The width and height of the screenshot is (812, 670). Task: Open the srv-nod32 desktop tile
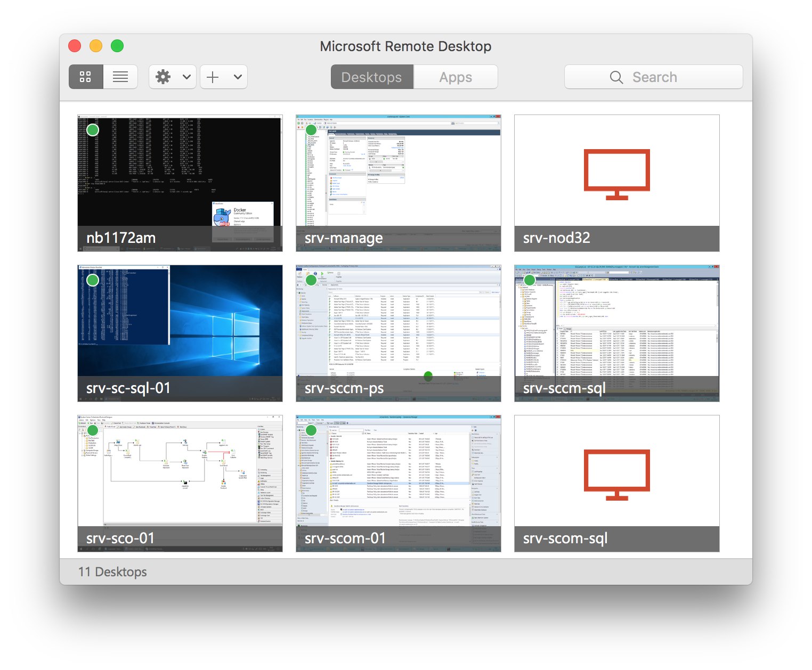[617, 183]
